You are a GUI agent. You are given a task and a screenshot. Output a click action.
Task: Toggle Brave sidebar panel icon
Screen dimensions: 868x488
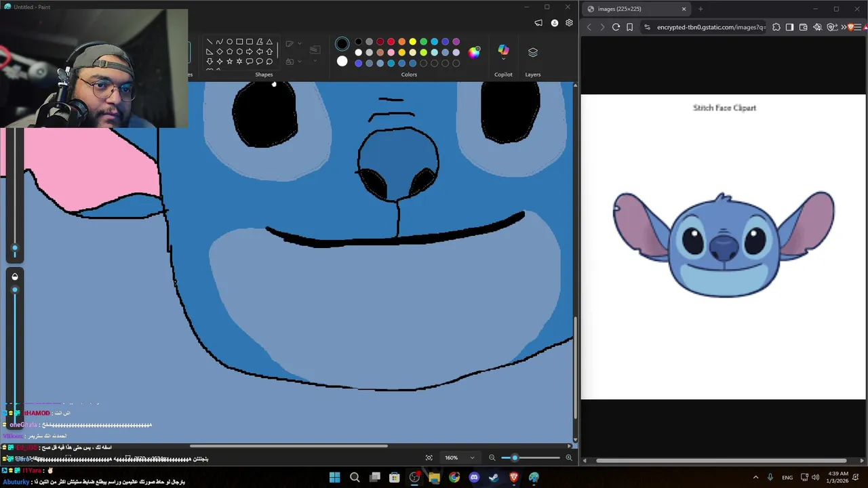pos(789,27)
